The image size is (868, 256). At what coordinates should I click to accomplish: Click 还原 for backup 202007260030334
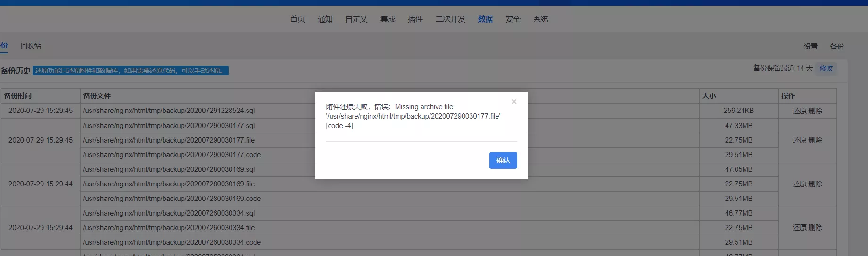point(800,227)
